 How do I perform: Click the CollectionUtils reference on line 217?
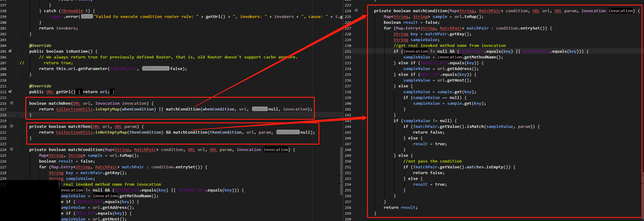point(74,109)
